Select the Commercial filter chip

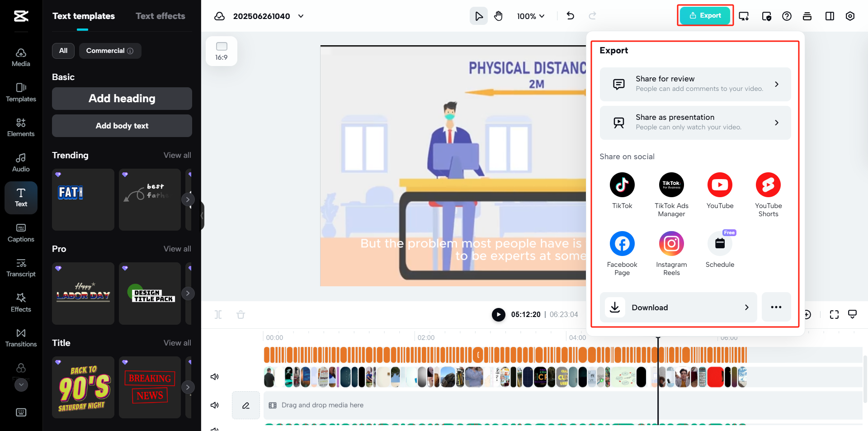110,51
